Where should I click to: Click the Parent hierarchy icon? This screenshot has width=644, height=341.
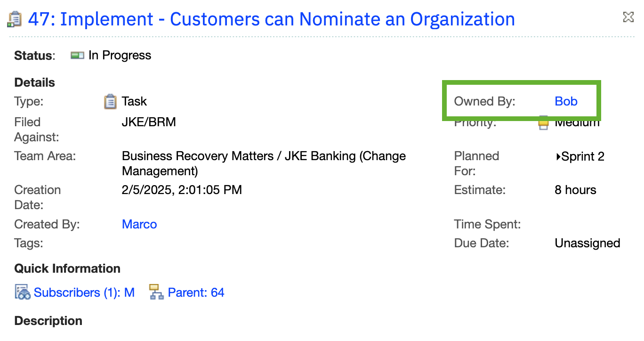point(156,292)
